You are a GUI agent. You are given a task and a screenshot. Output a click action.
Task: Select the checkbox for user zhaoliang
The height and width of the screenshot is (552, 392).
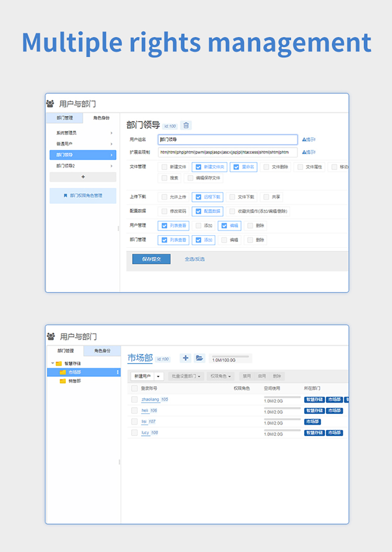pos(134,399)
